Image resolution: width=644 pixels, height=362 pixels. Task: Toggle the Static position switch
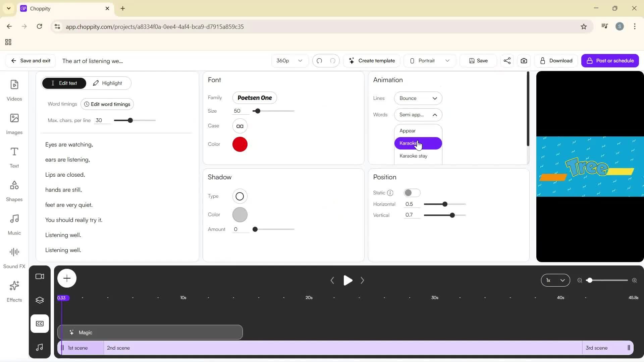coord(412,193)
